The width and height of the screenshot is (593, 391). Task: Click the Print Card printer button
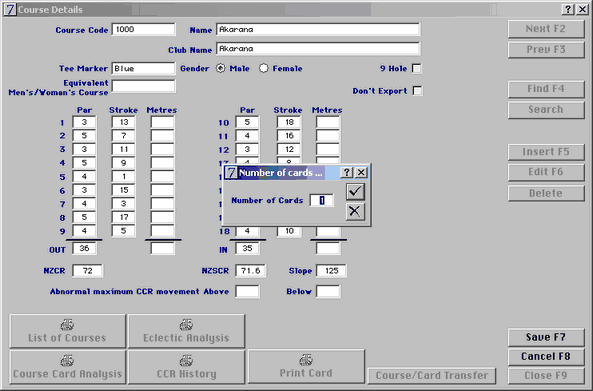click(306, 366)
